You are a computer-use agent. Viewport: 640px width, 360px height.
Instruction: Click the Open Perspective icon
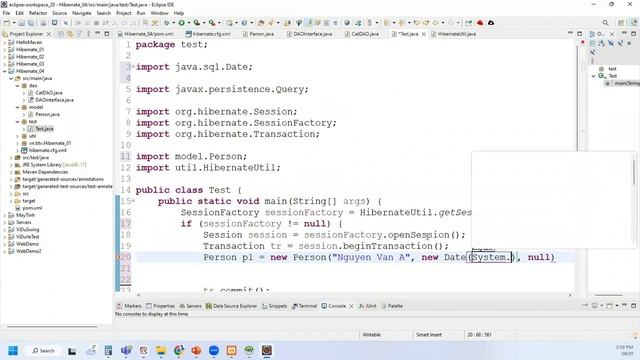click(x=621, y=23)
